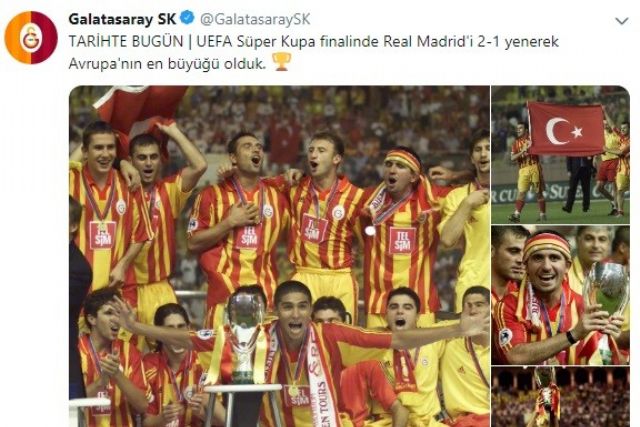Screen dimensions: 640x427
Task: Open the player holding trophy photo
Action: pos(560,295)
